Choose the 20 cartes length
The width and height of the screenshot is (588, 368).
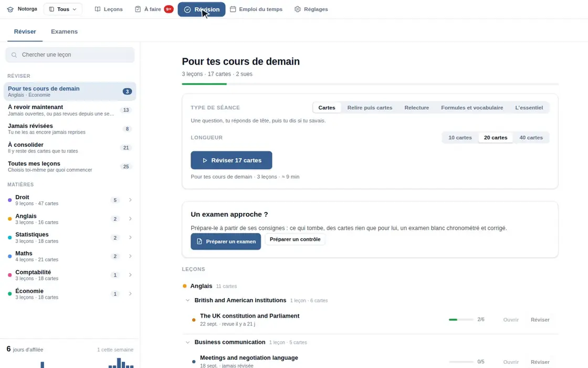point(496,138)
